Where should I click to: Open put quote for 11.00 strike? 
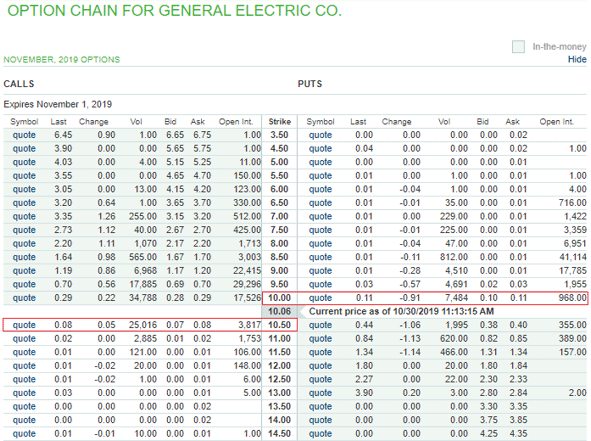point(320,338)
